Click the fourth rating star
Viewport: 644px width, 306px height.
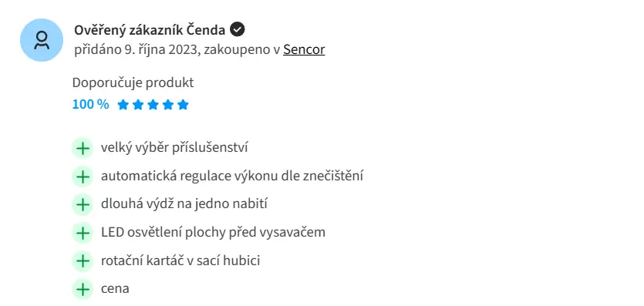pyautogui.click(x=168, y=105)
